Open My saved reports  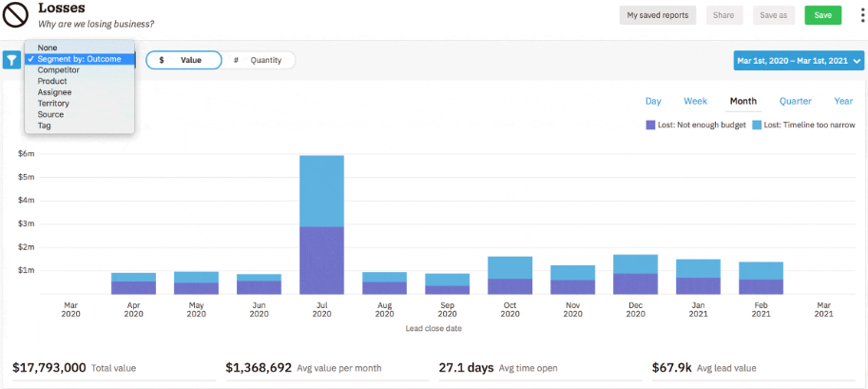click(x=657, y=15)
